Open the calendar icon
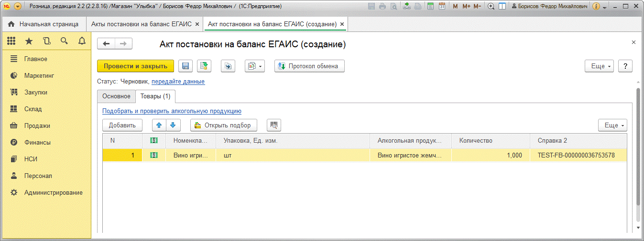644x241 pixels. pos(442,6)
